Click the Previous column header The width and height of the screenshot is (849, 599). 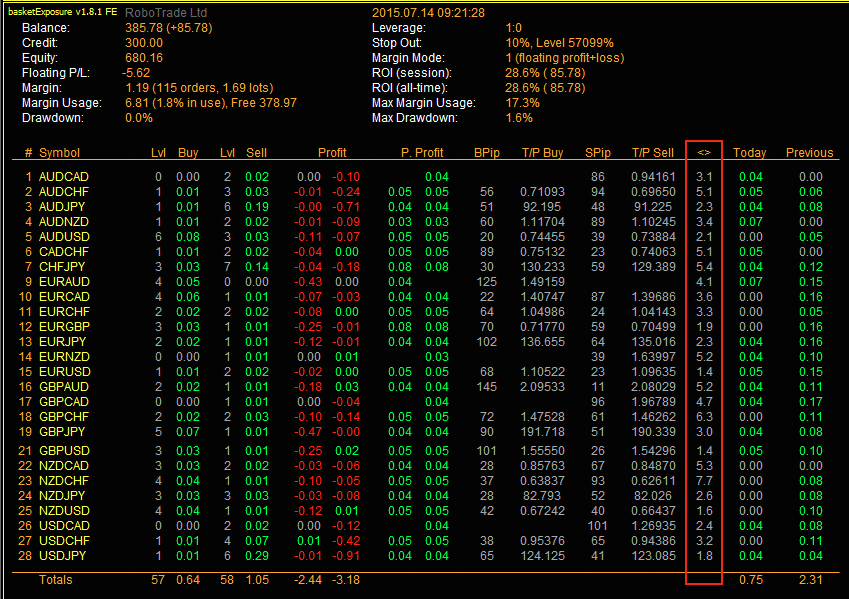(x=809, y=153)
